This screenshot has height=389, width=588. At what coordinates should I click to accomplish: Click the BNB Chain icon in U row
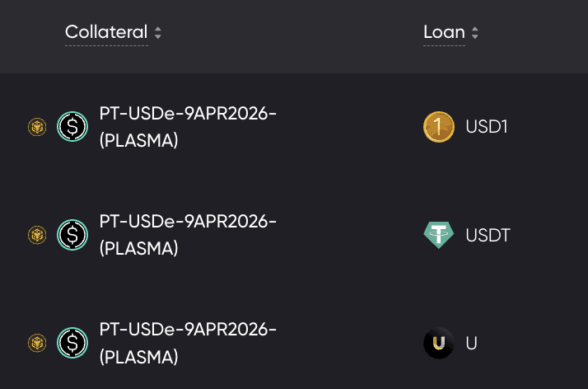tap(37, 343)
